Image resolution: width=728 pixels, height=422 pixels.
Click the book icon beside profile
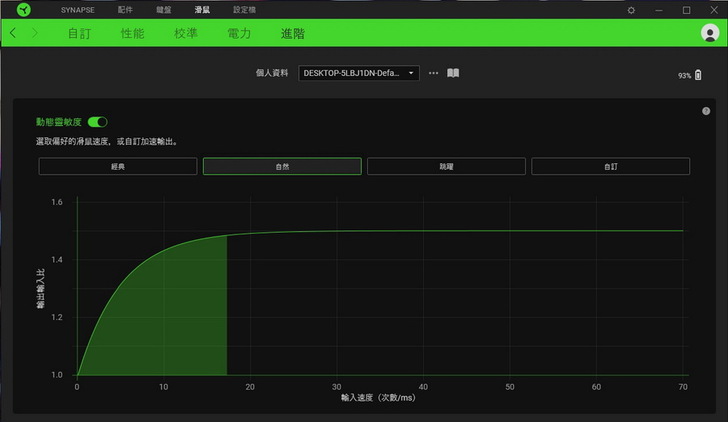pos(453,73)
